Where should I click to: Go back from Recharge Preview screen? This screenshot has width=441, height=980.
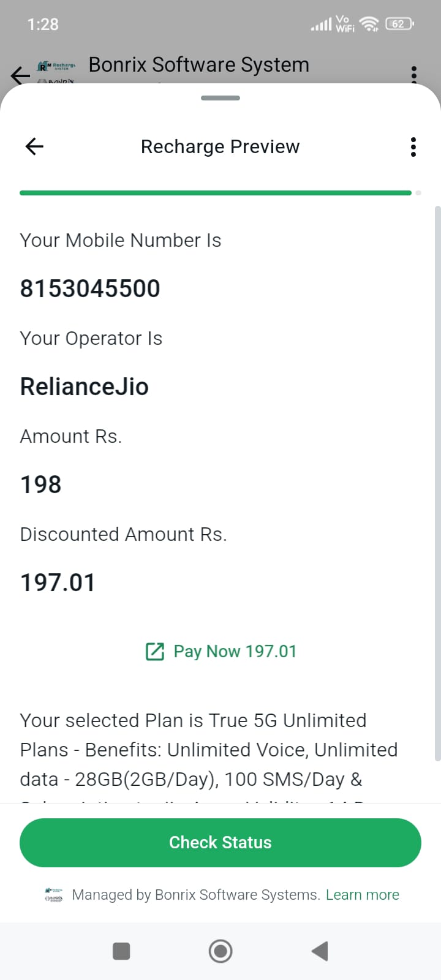click(x=34, y=146)
